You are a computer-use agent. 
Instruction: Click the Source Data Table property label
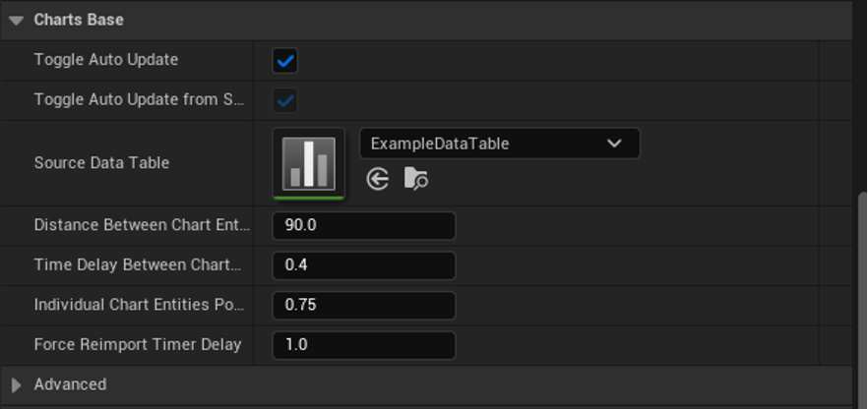(101, 163)
